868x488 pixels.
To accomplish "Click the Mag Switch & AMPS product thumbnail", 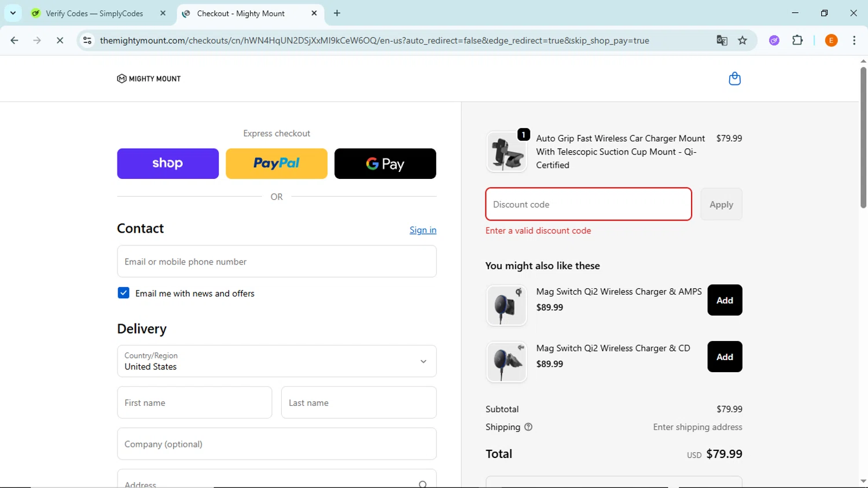I will [x=506, y=305].
